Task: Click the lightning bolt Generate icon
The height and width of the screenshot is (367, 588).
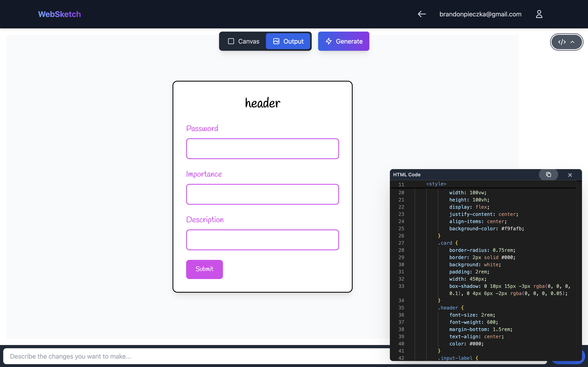Action: pos(328,41)
